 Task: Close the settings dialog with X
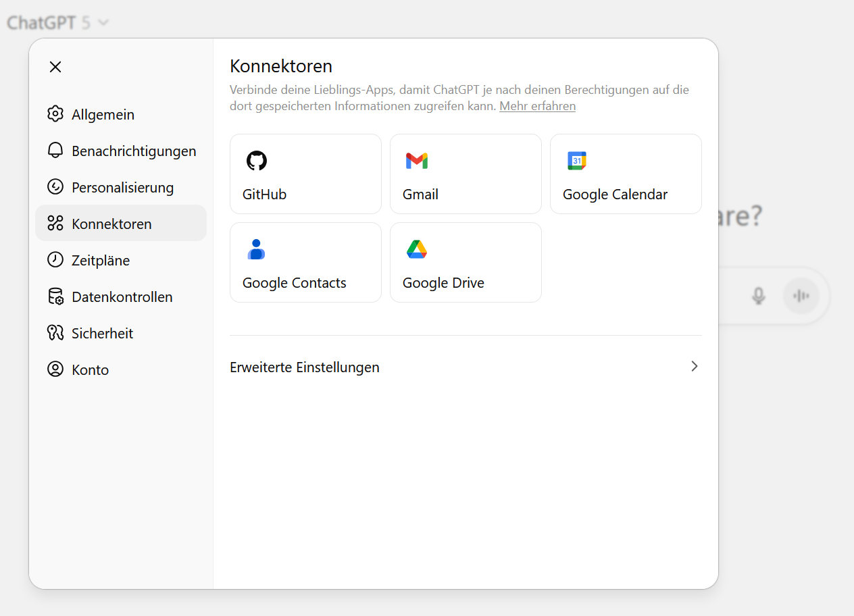(55, 67)
